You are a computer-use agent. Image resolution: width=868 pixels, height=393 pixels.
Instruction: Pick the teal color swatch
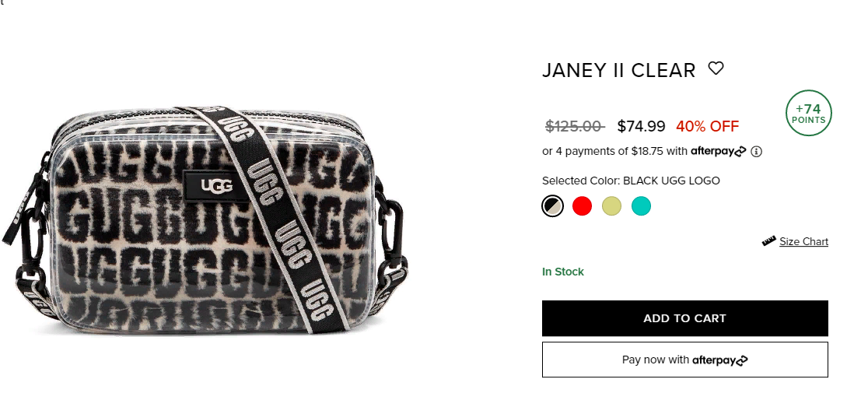coord(641,206)
